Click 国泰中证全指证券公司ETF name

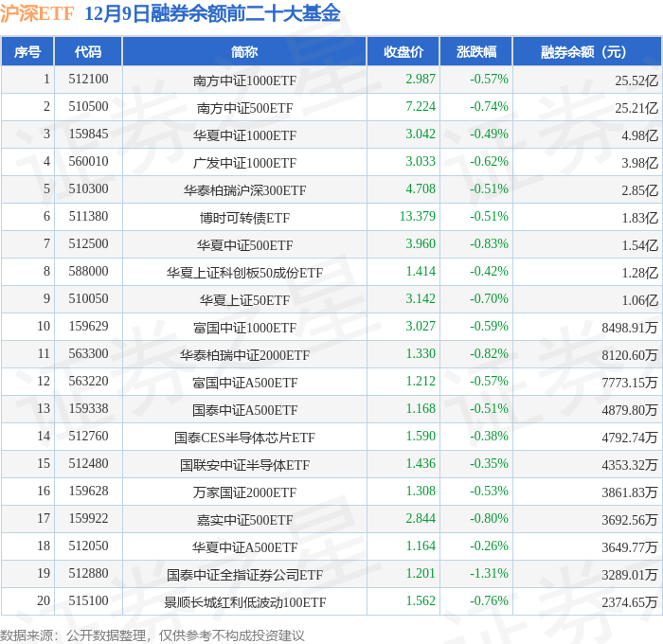click(x=244, y=575)
